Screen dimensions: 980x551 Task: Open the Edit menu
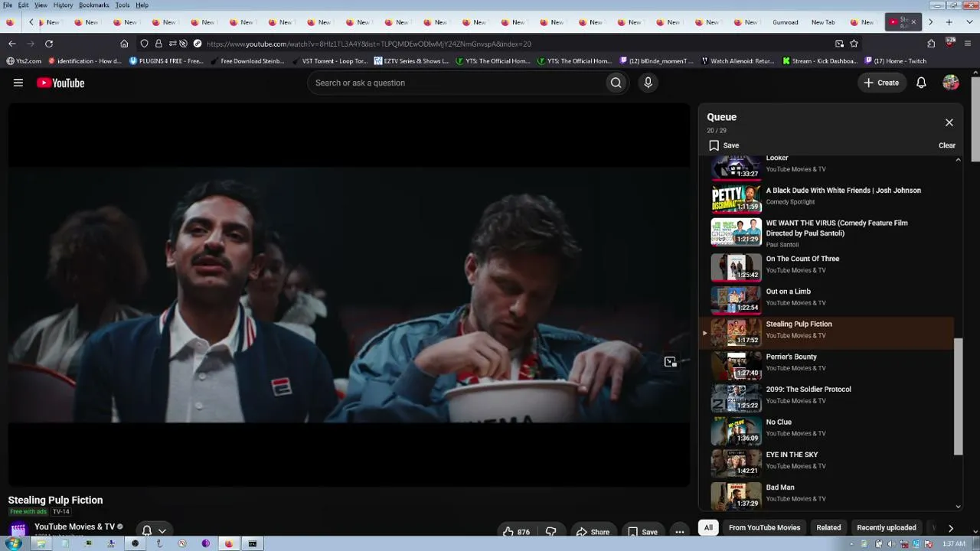pos(23,5)
